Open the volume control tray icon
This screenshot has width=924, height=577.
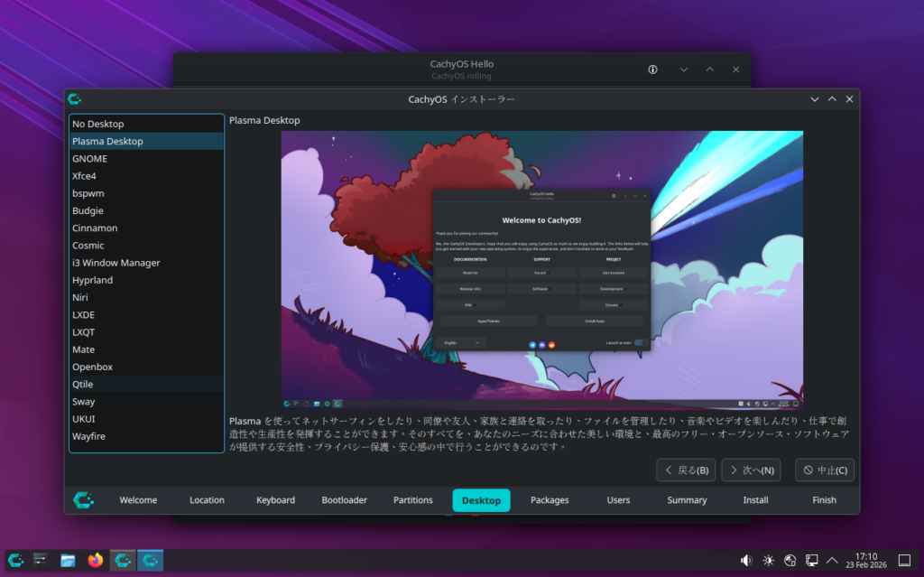746,561
